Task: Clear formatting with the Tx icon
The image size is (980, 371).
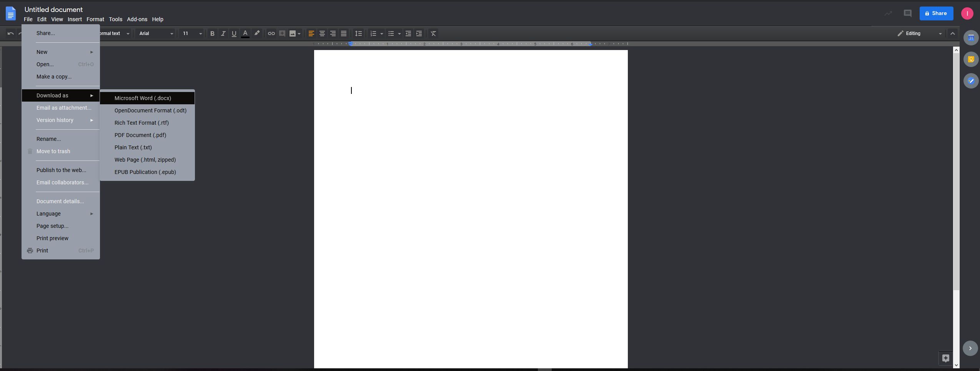Action: [433, 33]
